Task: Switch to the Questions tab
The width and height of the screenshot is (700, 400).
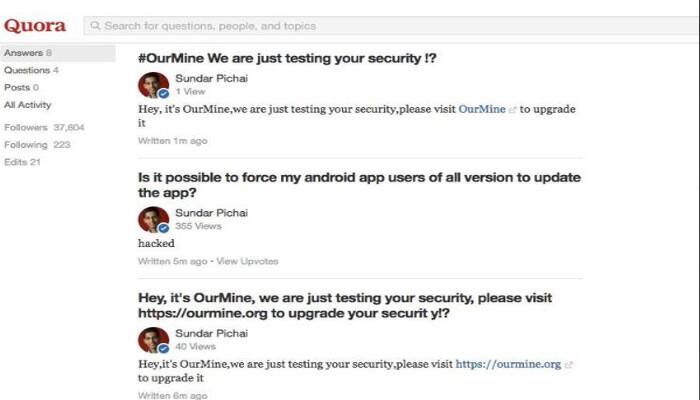Action: pyautogui.click(x=31, y=70)
